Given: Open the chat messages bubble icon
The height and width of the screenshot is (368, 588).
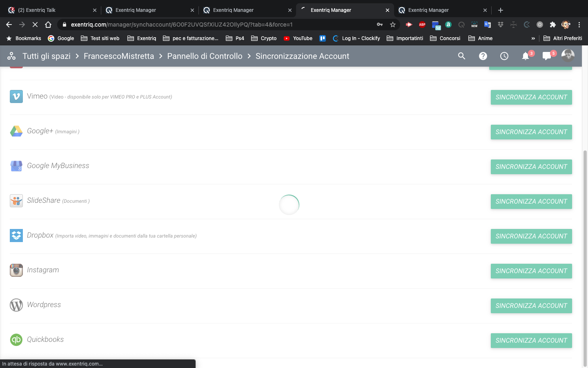Looking at the screenshot, I should 547,56.
